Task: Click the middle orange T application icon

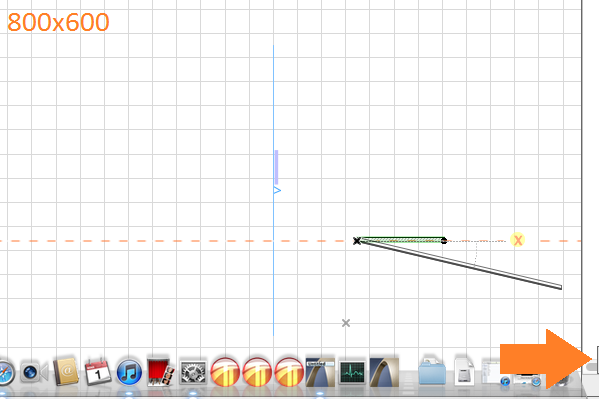Action: point(257,372)
